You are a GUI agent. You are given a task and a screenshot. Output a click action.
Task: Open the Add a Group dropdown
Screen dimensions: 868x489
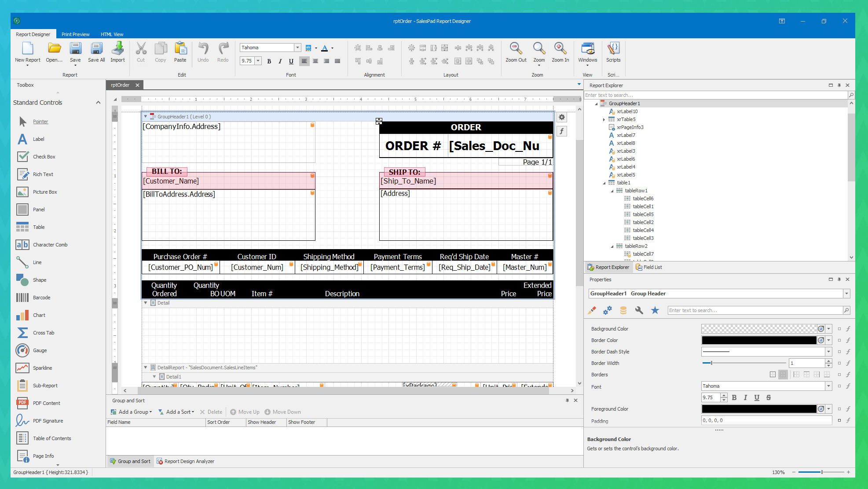[x=132, y=412]
